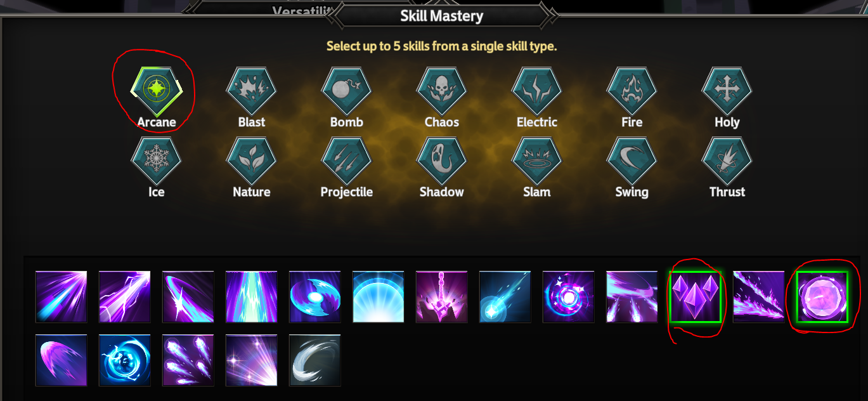
Task: Toggle the blue dome skill thumbnail
Action: point(379,296)
